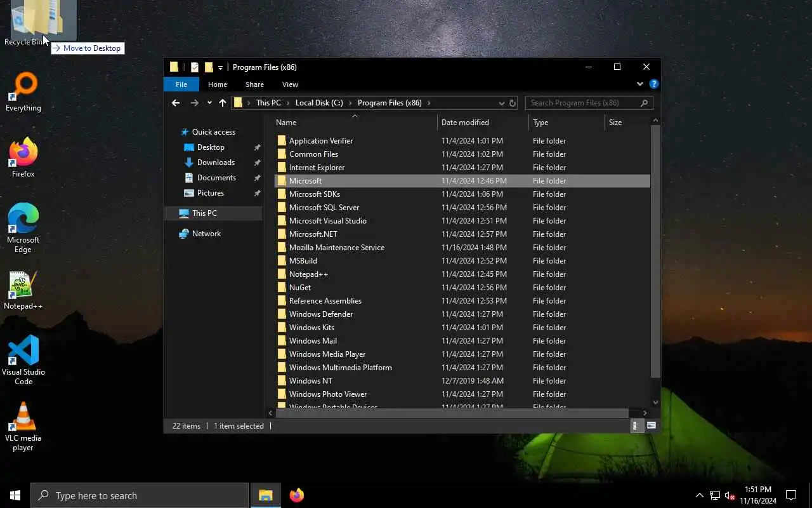Select Network in the navigation pane
The image size is (812, 508).
(x=206, y=234)
